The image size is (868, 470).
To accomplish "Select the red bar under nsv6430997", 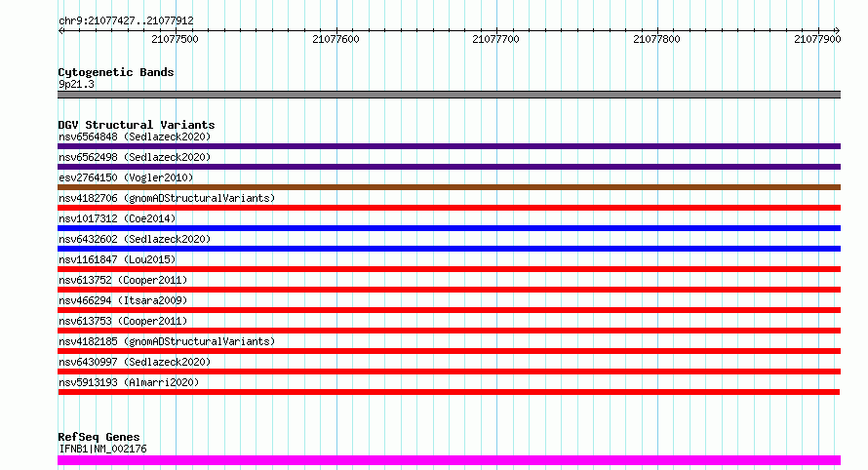I will tap(449, 372).
